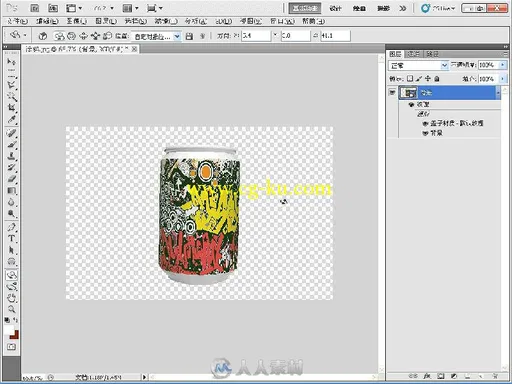Select the Eyedropper tool

click(11, 119)
